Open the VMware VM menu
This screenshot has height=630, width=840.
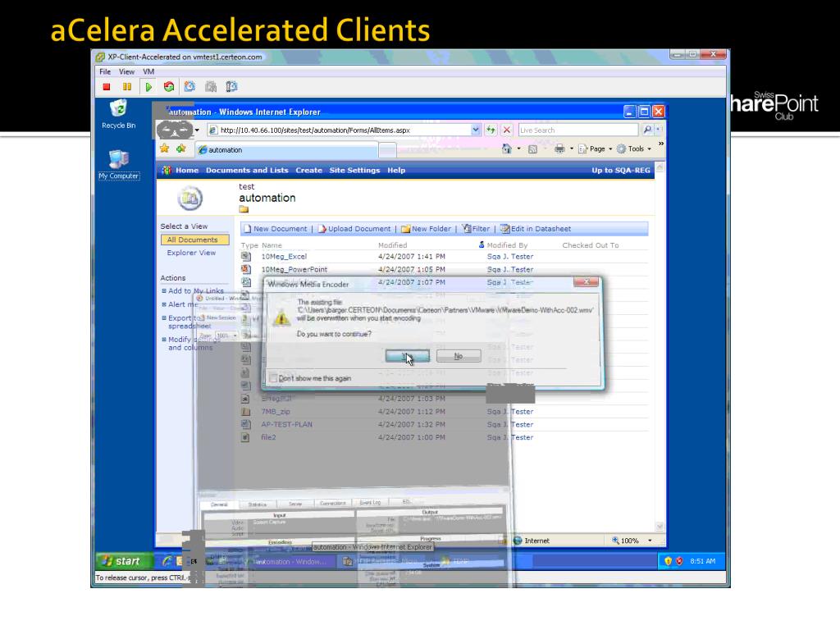(x=148, y=72)
